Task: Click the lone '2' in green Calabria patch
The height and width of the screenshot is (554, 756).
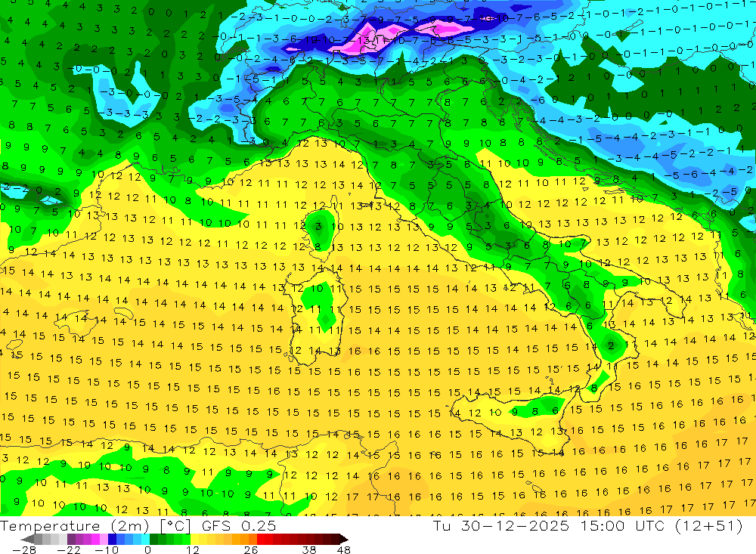Action: point(611,345)
